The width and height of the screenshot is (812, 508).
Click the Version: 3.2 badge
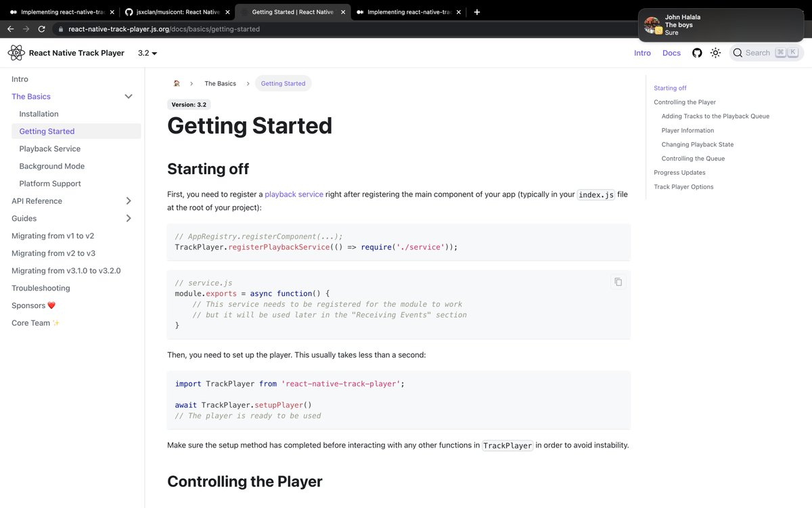point(188,104)
